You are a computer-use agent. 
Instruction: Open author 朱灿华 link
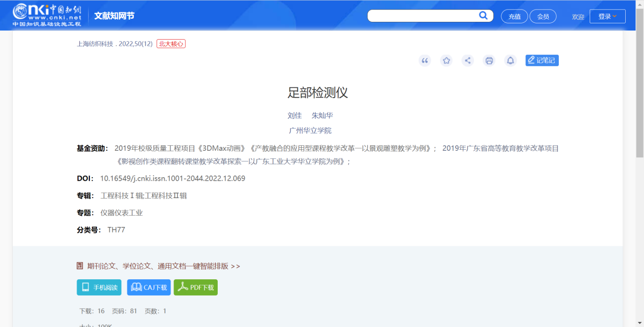pos(322,115)
